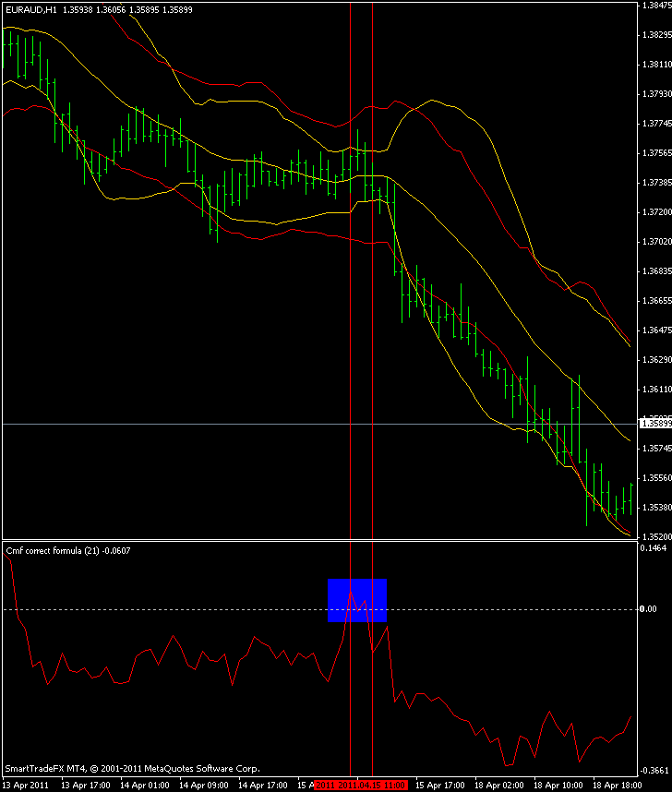Image resolution: width=672 pixels, height=792 pixels.
Task: Click the 1.37020 price scale label
Action: coord(656,242)
